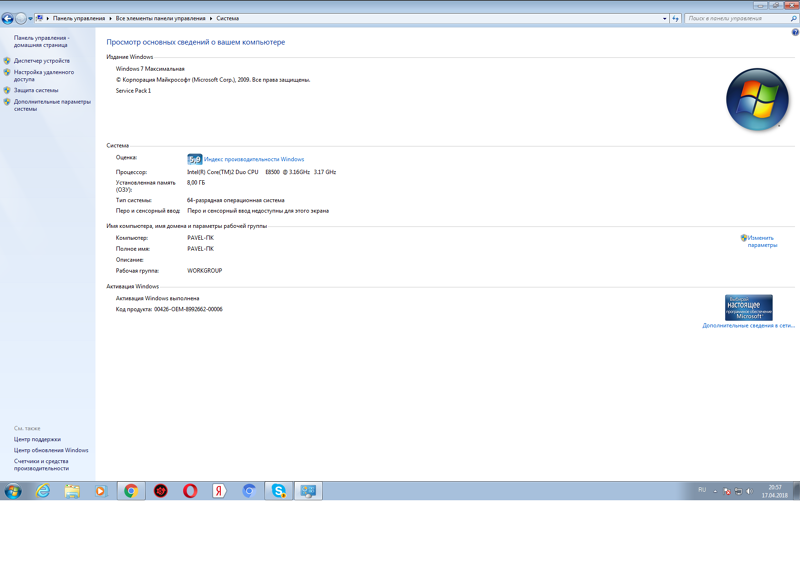The image size is (800, 575).
Task: Click the magnifier icon in the search box
Action: 793,18
